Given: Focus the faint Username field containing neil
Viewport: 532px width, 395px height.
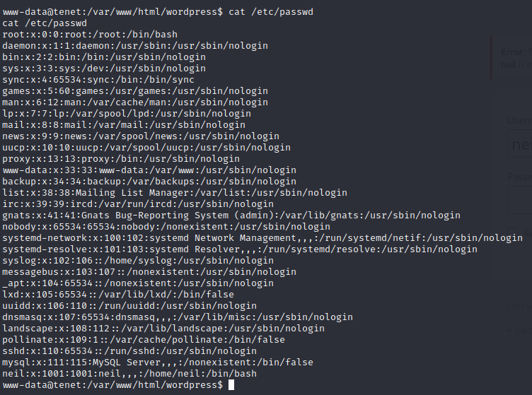Looking at the screenshot, I should tap(520, 143).
